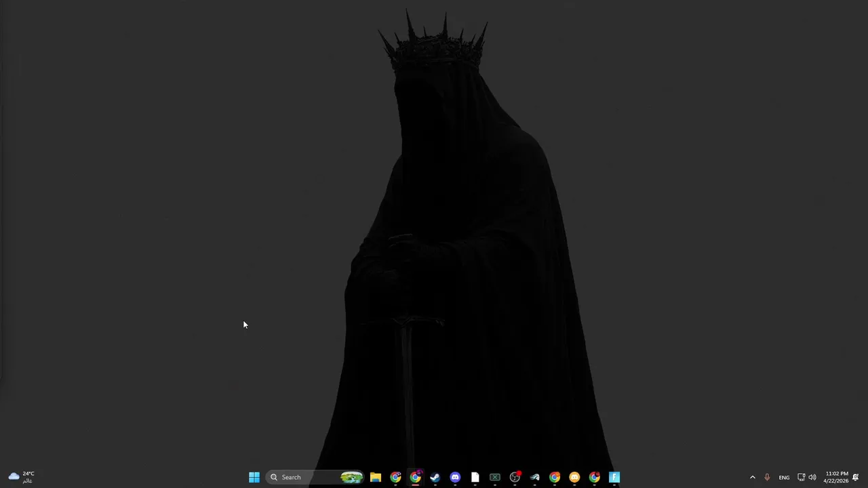This screenshot has height=488, width=868.
Task: Open the yellow round face app icon
Action: pos(574,477)
